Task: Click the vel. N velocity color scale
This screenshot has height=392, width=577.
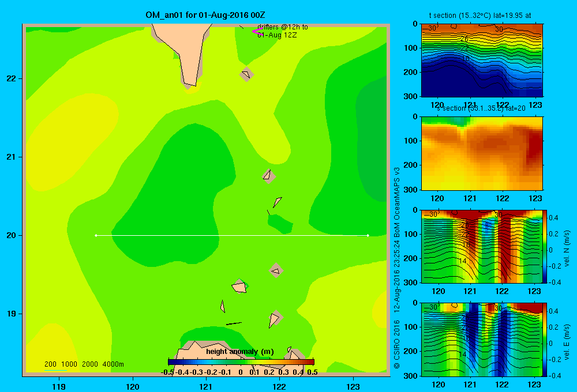Action: tap(545, 246)
